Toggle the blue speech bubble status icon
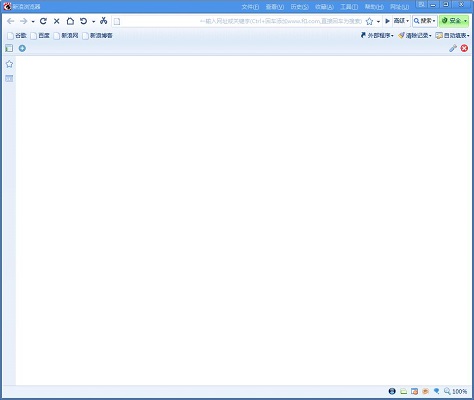This screenshot has height=400, width=474. tap(436, 391)
